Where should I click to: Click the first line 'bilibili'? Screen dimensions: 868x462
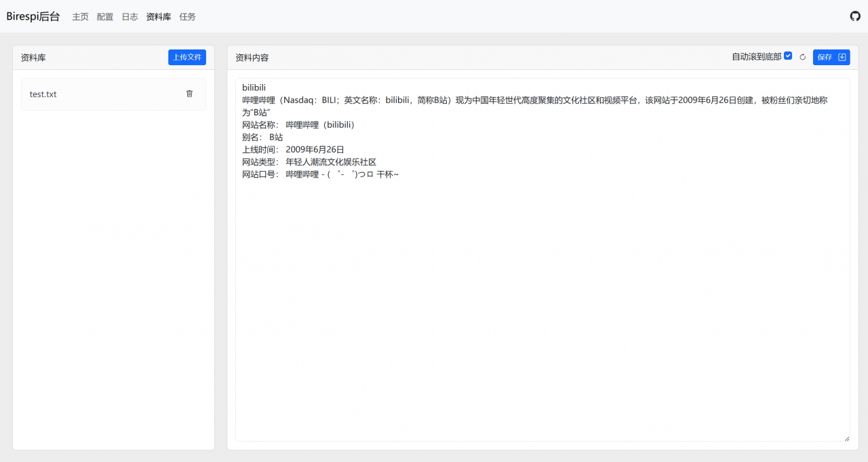pos(254,88)
